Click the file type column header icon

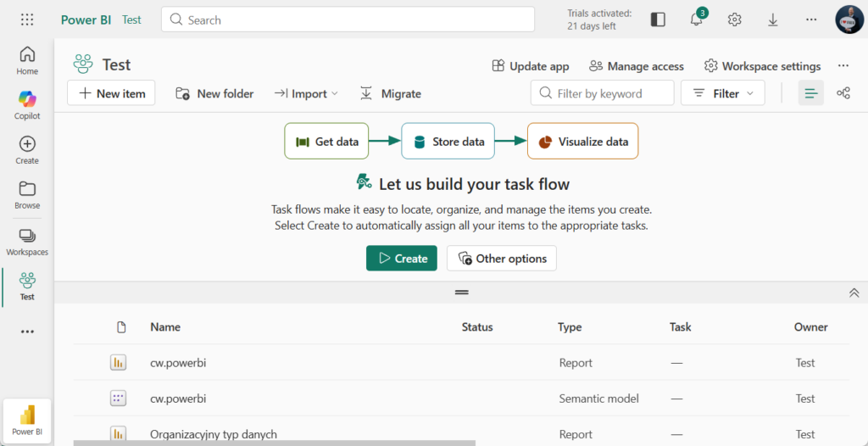[121, 327]
